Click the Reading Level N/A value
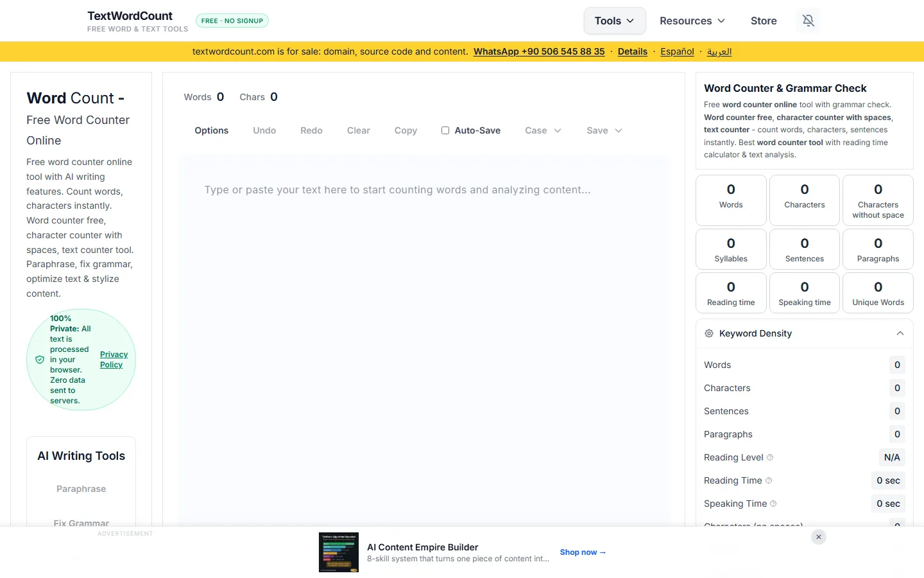Screen dimensions: 924x578 click(x=892, y=457)
